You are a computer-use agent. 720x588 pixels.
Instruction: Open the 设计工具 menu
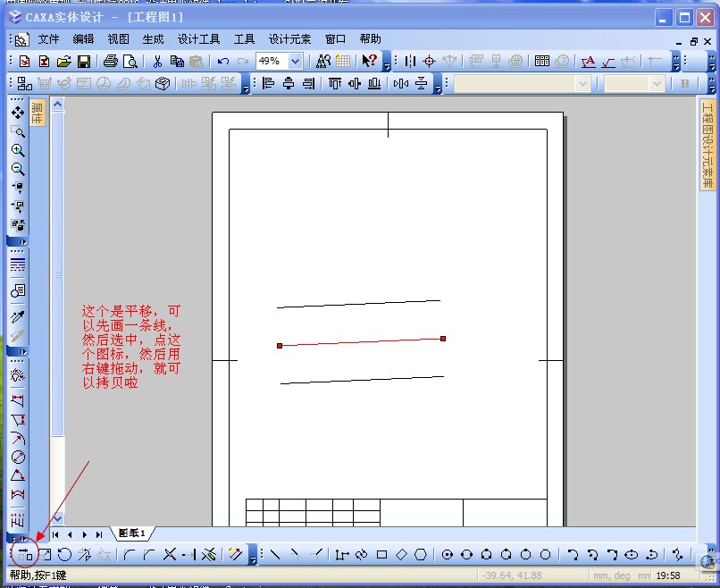point(198,39)
